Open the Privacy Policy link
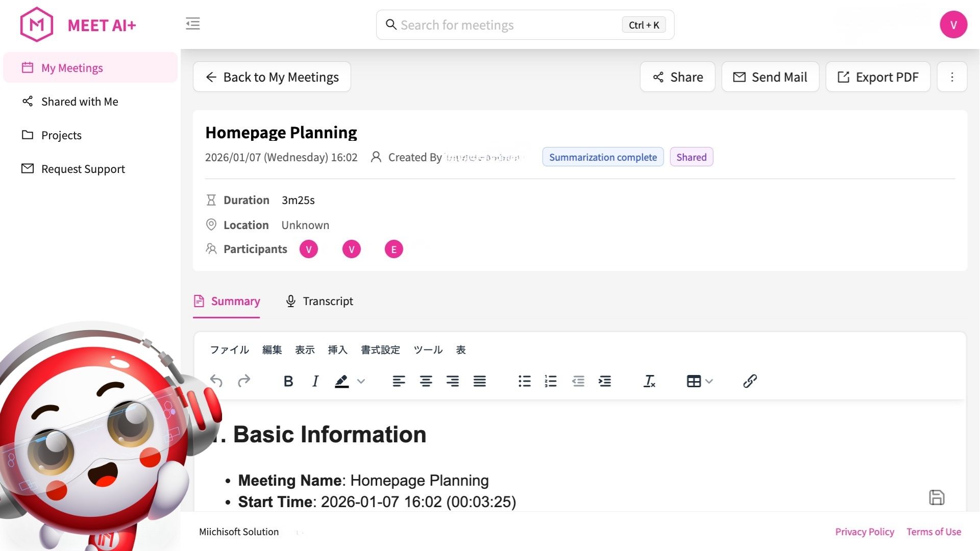Image resolution: width=980 pixels, height=551 pixels. tap(865, 532)
